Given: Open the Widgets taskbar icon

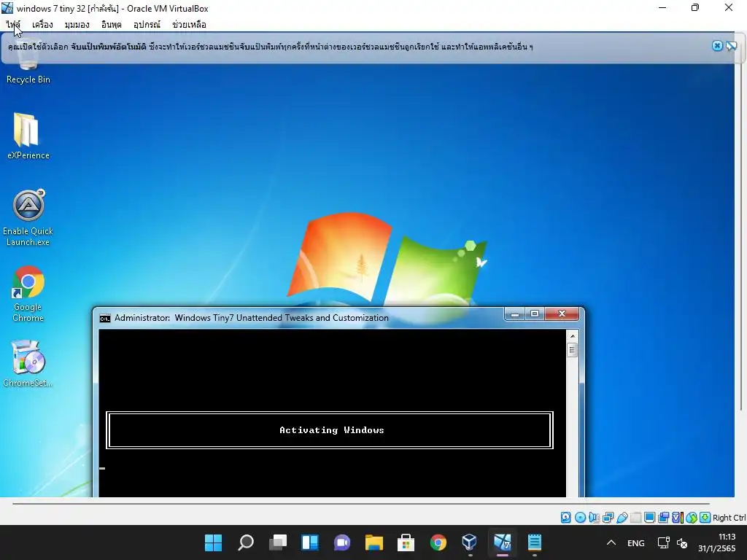Looking at the screenshot, I should click(309, 542).
